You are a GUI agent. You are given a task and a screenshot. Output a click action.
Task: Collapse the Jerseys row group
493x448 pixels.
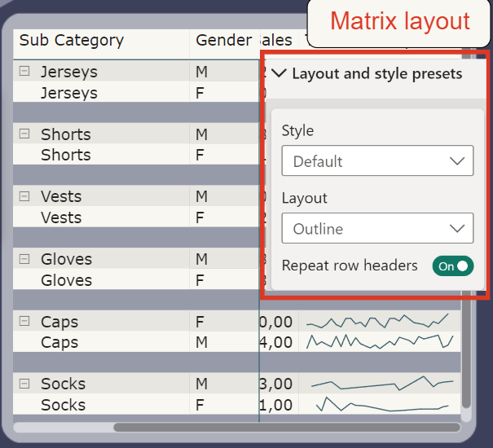24,72
